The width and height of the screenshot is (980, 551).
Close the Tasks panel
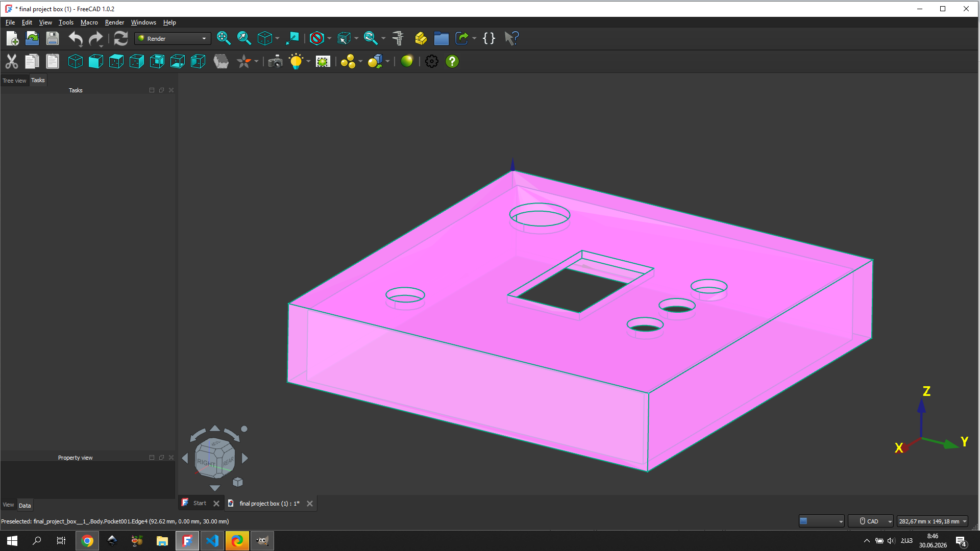click(x=171, y=90)
